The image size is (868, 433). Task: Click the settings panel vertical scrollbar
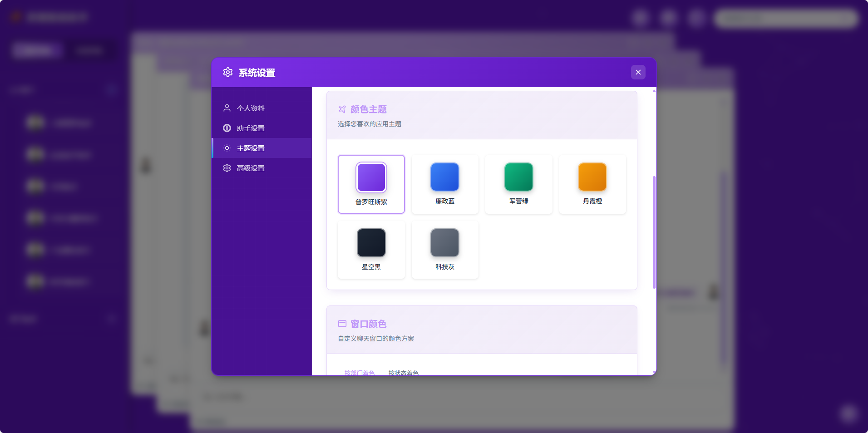[654, 231]
